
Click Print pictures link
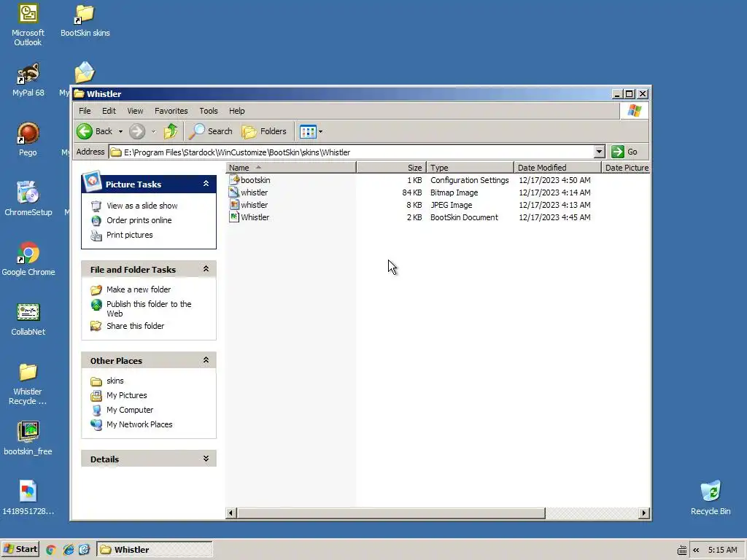pos(130,236)
